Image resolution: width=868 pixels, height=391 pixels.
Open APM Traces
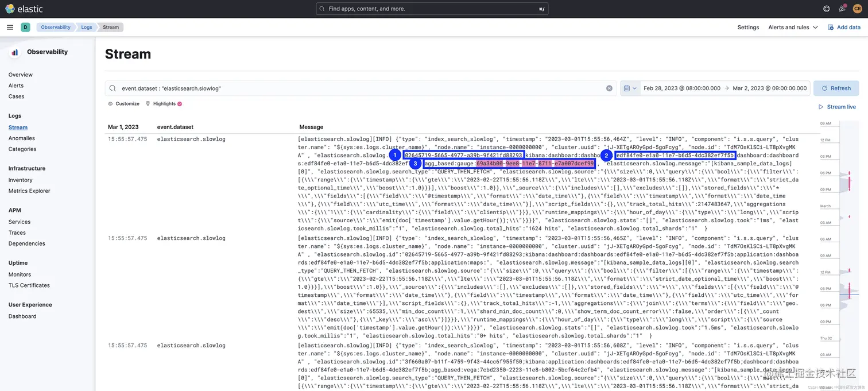click(x=17, y=233)
